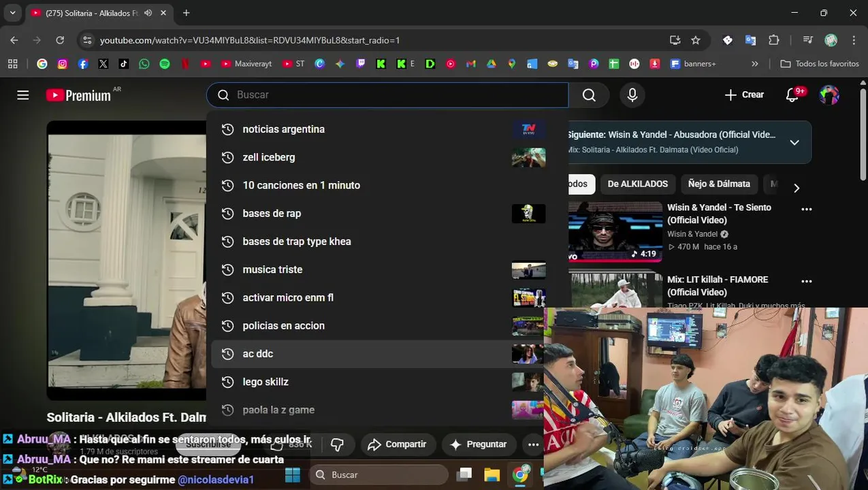The height and width of the screenshot is (490, 868).
Task: Open the Wisin & Yandel Te Siento thumbnail
Action: click(x=615, y=231)
